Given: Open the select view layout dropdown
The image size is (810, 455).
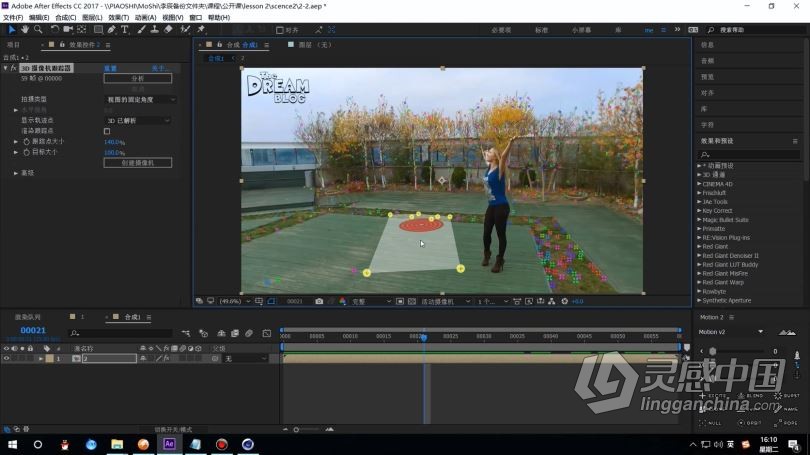Looking at the screenshot, I should pos(493,301).
